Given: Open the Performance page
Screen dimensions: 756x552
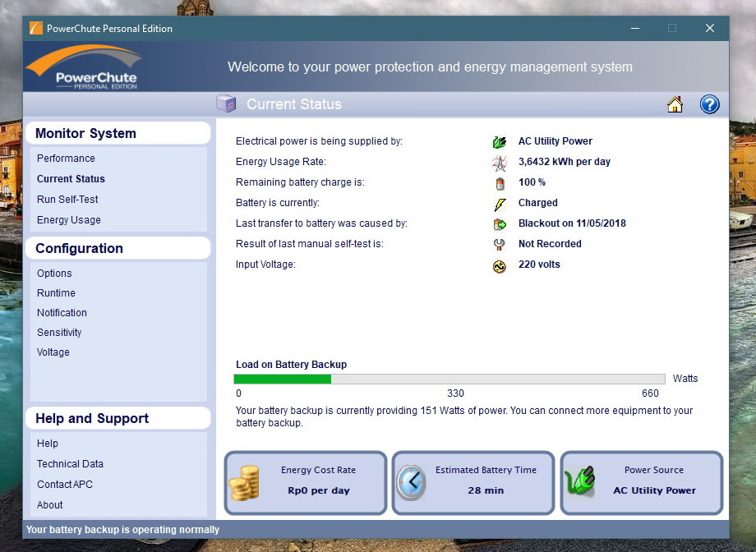Looking at the screenshot, I should pos(66,159).
